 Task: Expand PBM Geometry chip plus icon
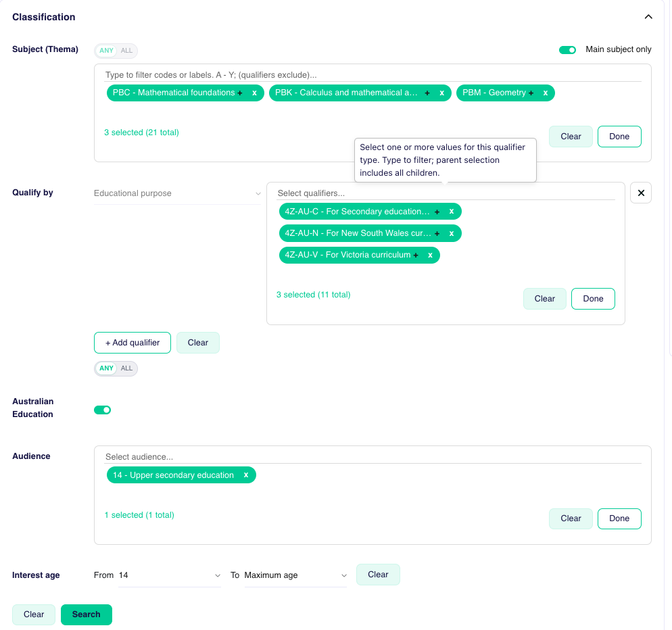click(x=531, y=93)
